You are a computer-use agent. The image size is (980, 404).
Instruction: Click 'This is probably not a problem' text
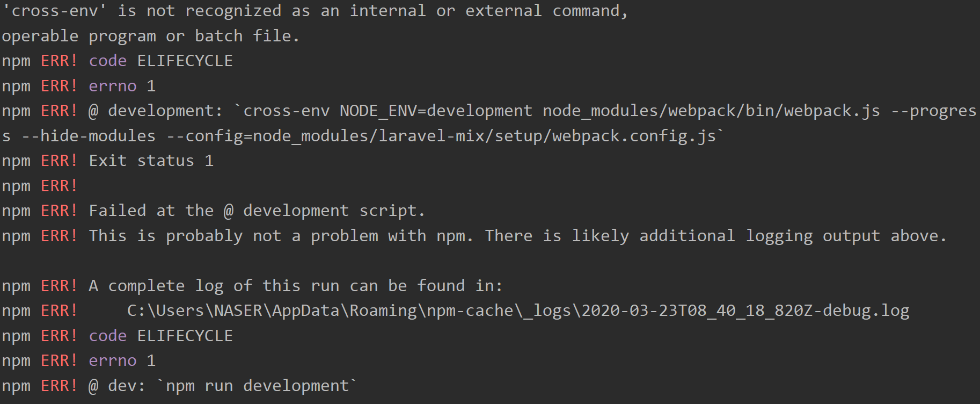[x=233, y=236]
